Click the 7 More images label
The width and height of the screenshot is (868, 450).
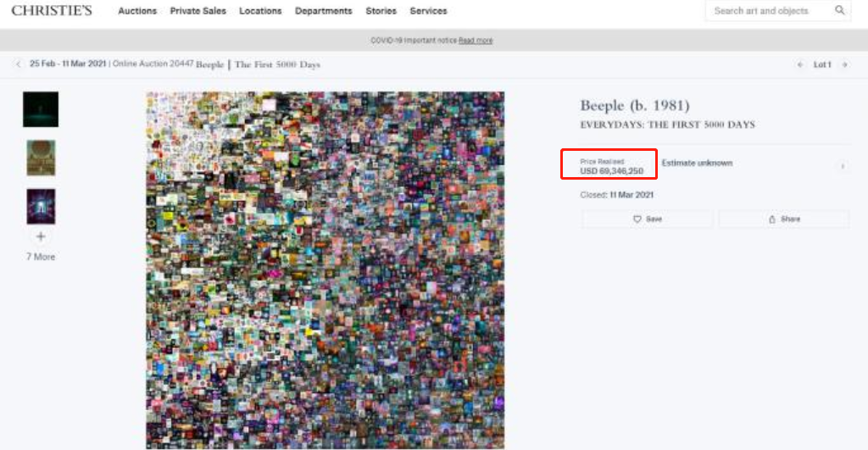(x=41, y=257)
